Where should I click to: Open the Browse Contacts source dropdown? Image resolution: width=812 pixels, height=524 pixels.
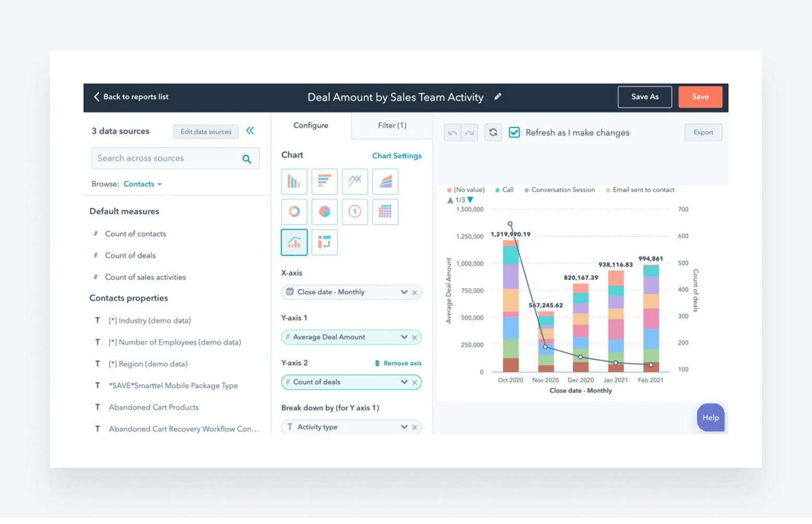pos(142,184)
